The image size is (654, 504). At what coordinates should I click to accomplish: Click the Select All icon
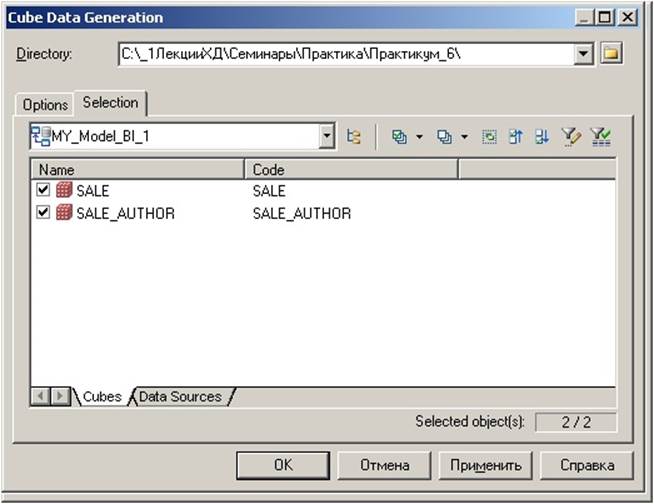pyautogui.click(x=399, y=136)
